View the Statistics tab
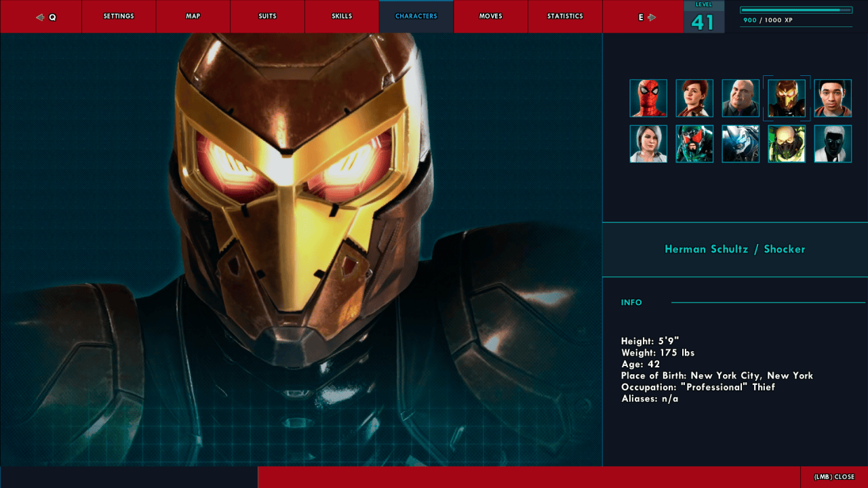Viewport: 868px width, 488px height. (565, 16)
